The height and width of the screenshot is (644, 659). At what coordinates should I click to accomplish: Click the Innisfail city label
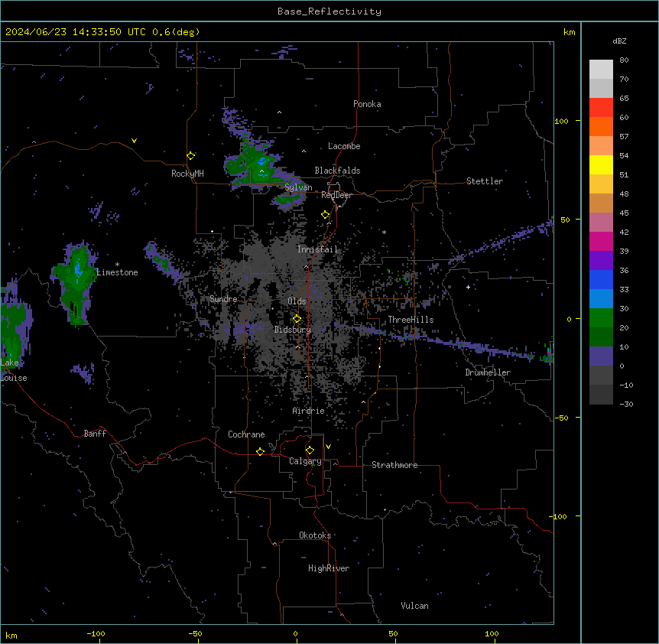coord(317,249)
